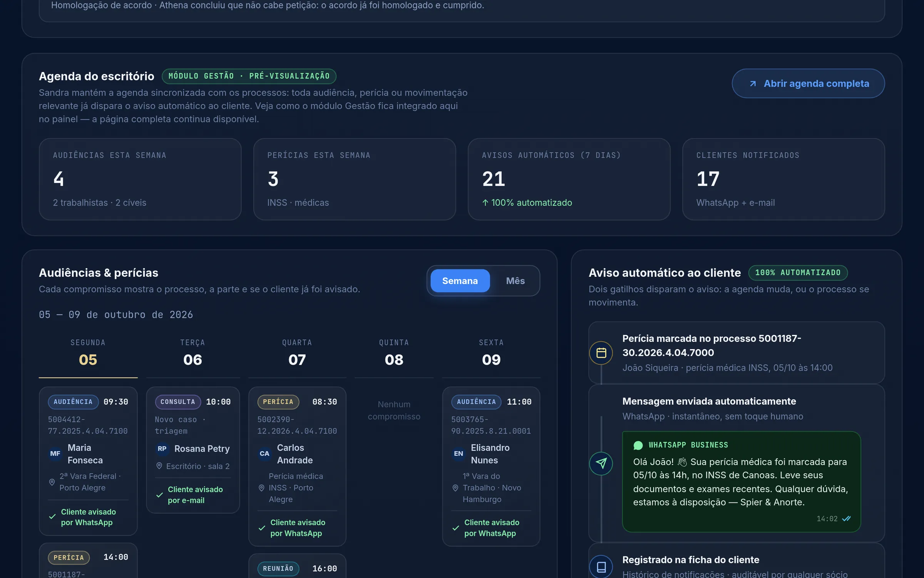Click EN avatar for Elisandro Nunes

pyautogui.click(x=459, y=454)
